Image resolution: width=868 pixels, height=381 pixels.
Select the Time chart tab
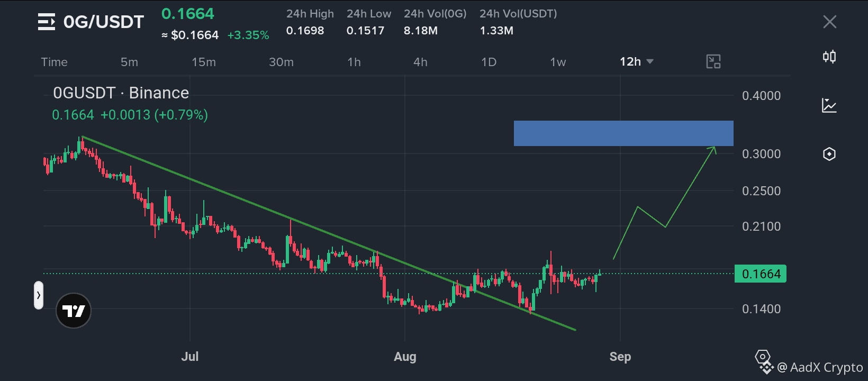(x=55, y=62)
